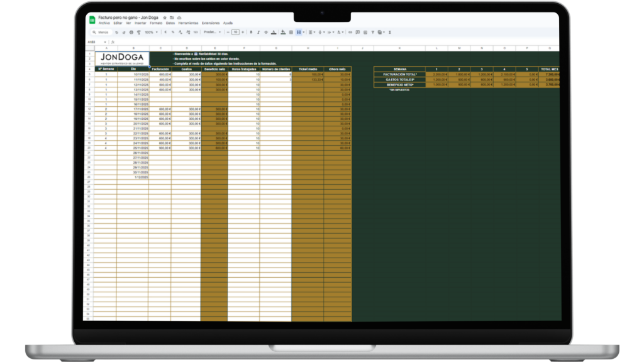Select the paint format tool
This screenshot has height=362, width=644.
[138, 32]
